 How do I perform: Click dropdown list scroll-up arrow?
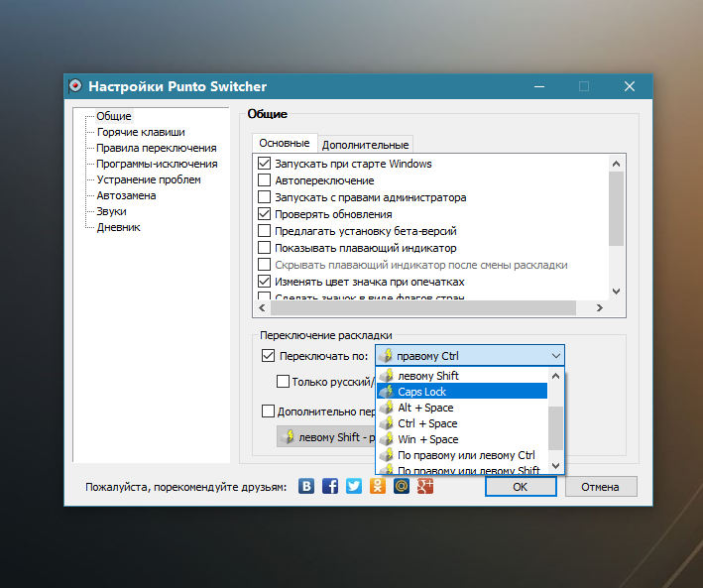(556, 376)
